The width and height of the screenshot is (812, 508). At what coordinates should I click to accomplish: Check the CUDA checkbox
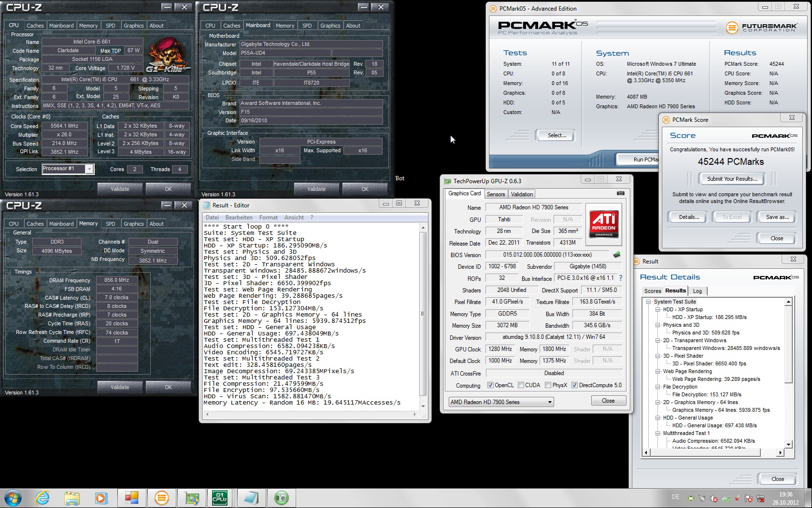click(521, 385)
